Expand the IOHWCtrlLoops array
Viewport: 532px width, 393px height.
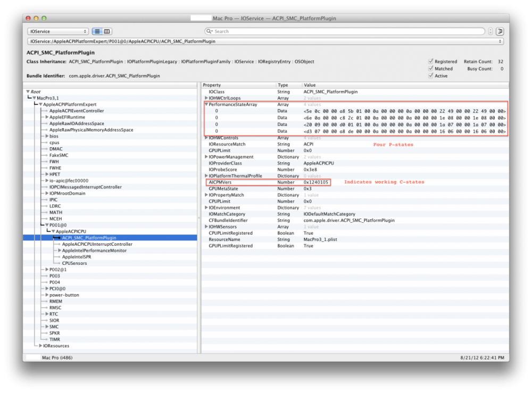pos(206,98)
